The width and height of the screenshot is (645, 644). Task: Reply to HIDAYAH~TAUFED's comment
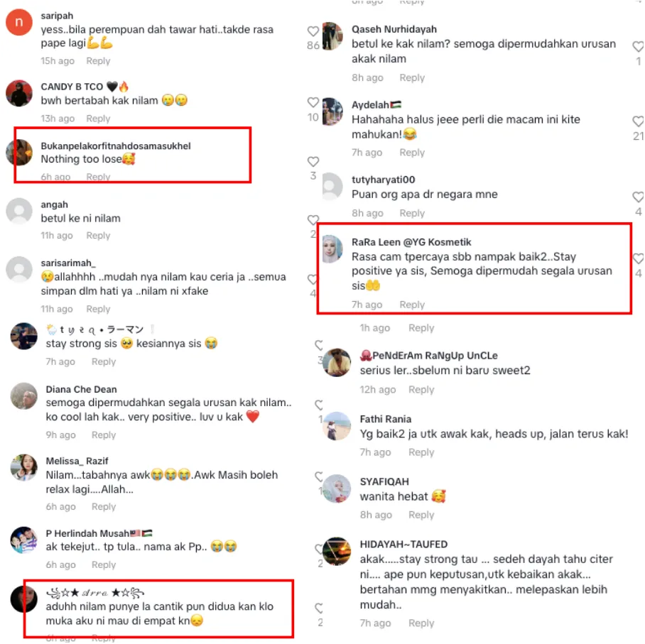coord(421,623)
